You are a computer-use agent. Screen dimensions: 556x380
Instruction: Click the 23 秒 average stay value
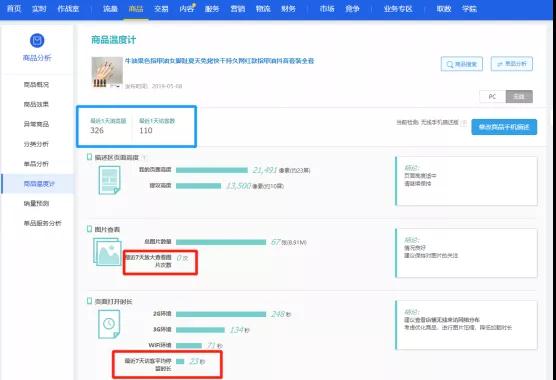click(x=197, y=362)
